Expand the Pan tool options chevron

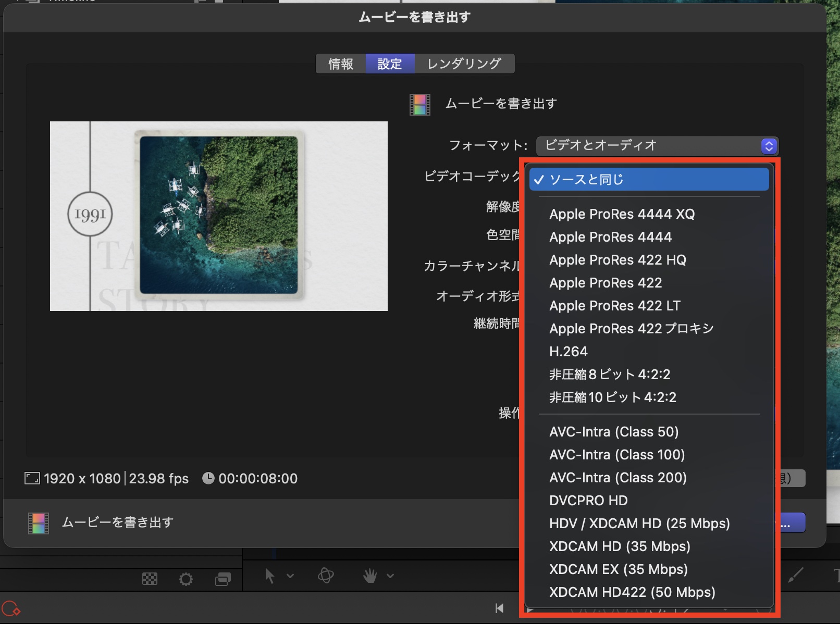pyautogui.click(x=390, y=576)
